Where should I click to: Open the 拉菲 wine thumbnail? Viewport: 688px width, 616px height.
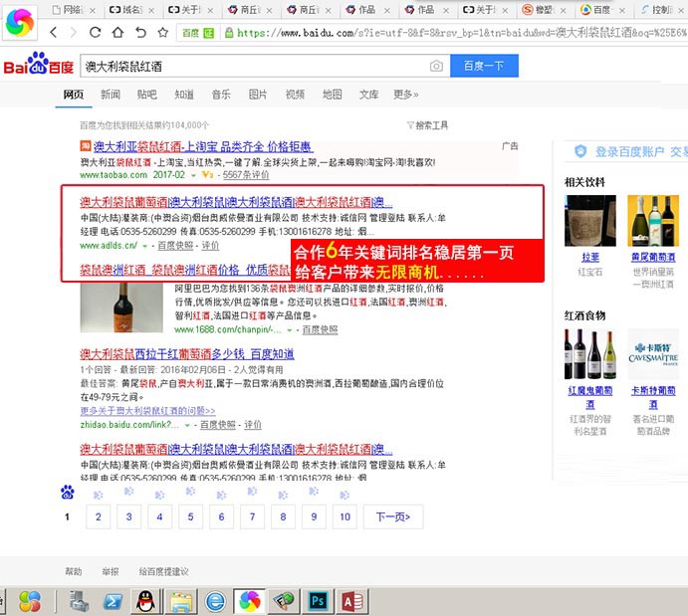[590, 221]
